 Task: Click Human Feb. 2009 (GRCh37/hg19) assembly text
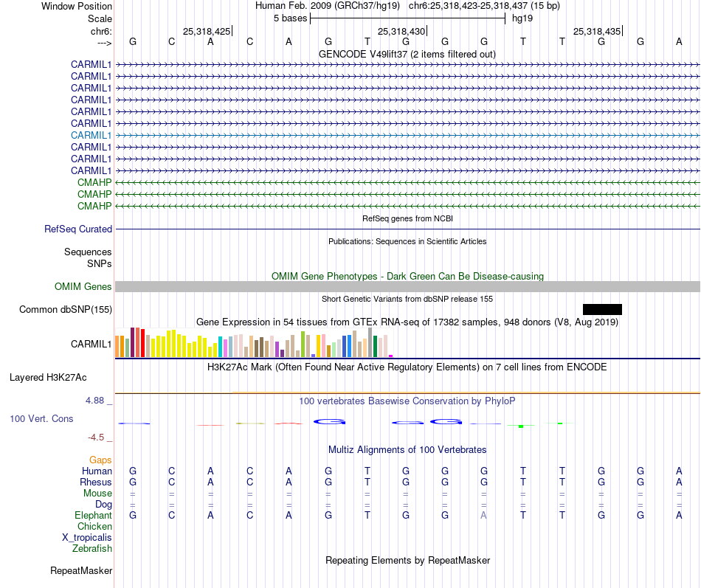coord(327,6)
